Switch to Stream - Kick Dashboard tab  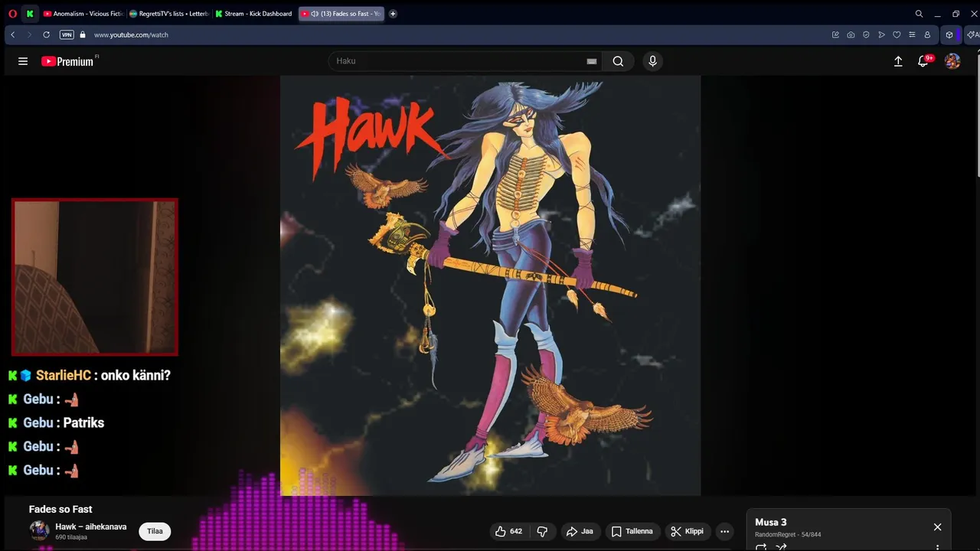click(x=254, y=14)
